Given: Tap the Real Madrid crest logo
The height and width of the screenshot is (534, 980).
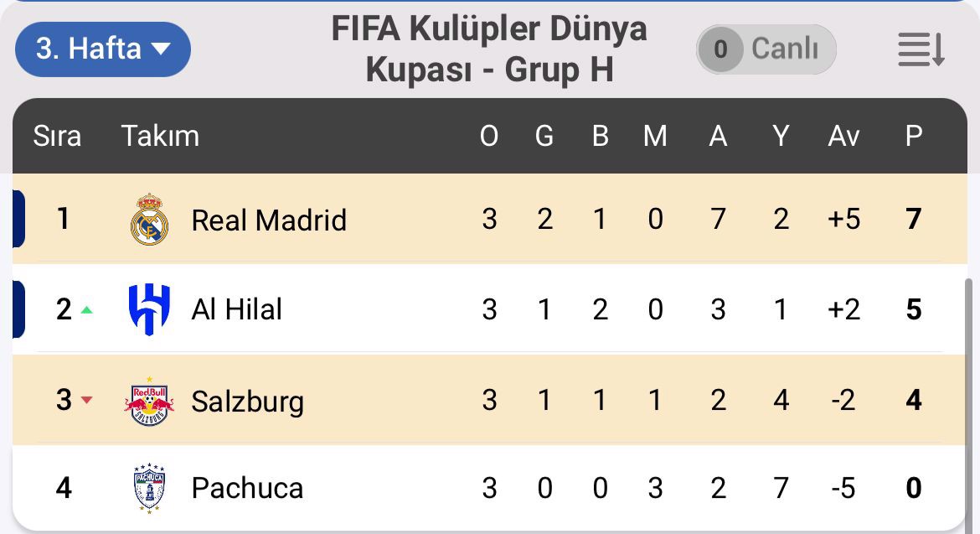Looking at the screenshot, I should tap(149, 219).
